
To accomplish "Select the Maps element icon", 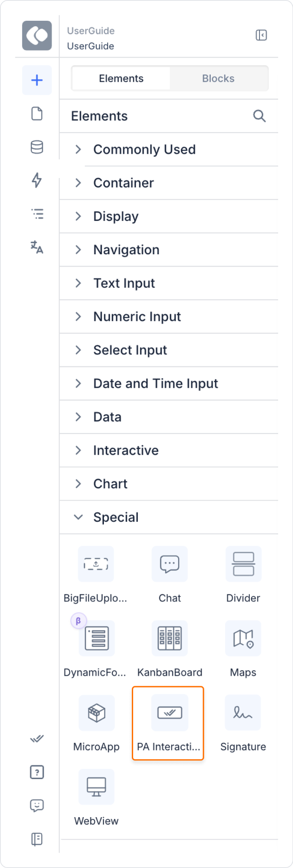I will tap(243, 638).
